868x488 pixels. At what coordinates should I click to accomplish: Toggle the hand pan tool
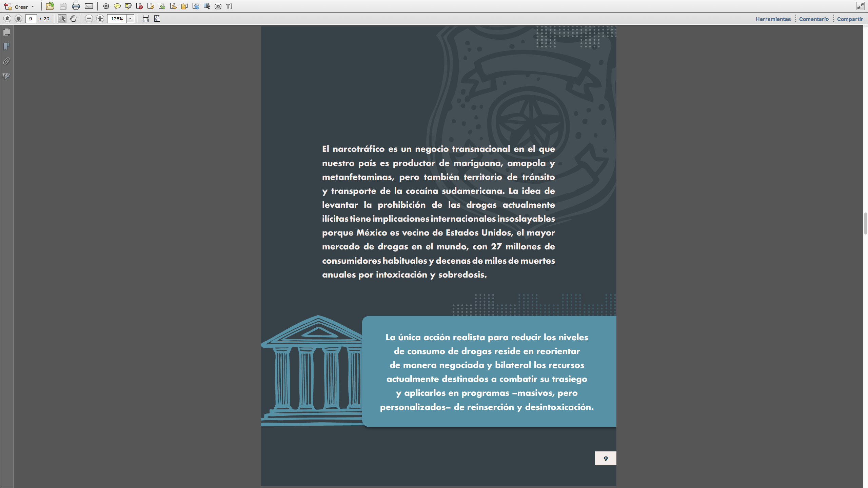(x=73, y=19)
